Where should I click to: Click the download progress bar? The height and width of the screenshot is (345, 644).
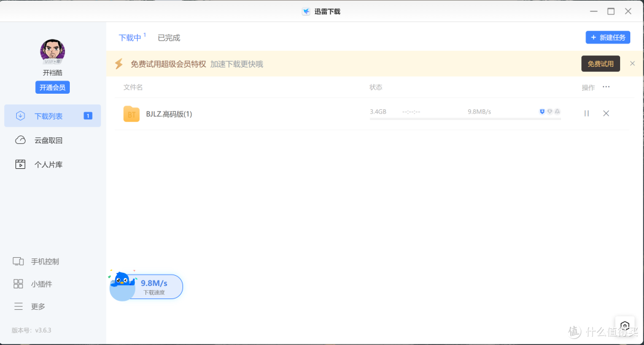click(465, 119)
